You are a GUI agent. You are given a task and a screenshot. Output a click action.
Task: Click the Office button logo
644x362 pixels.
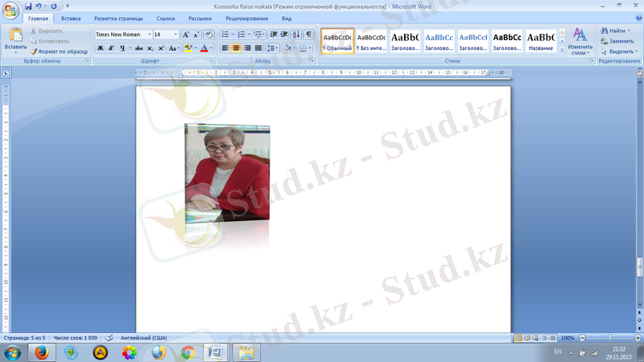point(11,11)
